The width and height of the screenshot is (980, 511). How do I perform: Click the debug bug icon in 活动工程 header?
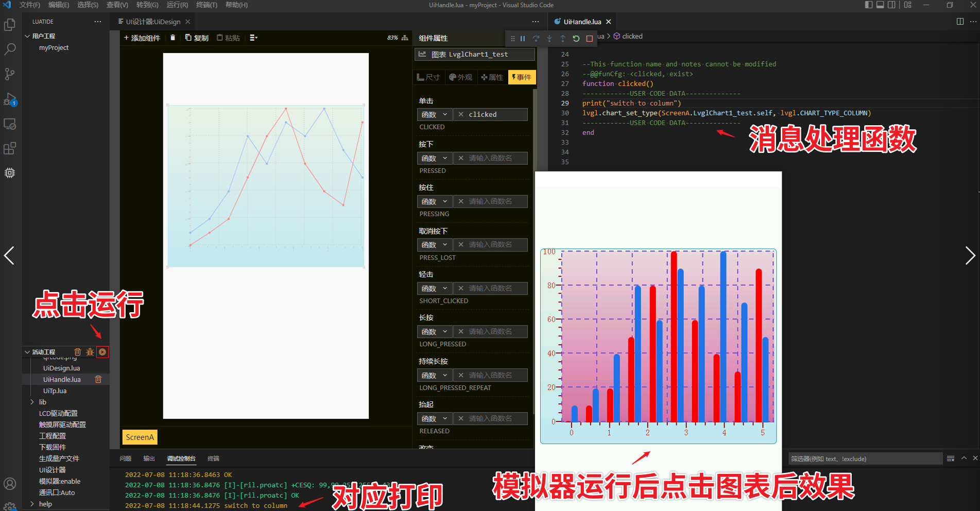click(90, 352)
